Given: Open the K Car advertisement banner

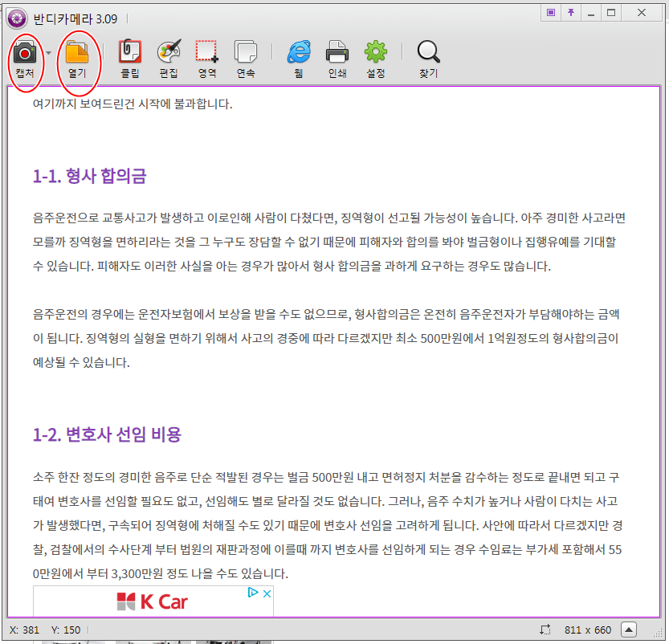Looking at the screenshot, I should (x=153, y=601).
